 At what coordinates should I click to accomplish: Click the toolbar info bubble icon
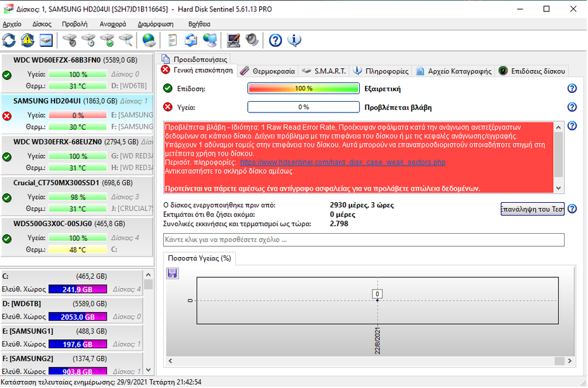(x=295, y=40)
